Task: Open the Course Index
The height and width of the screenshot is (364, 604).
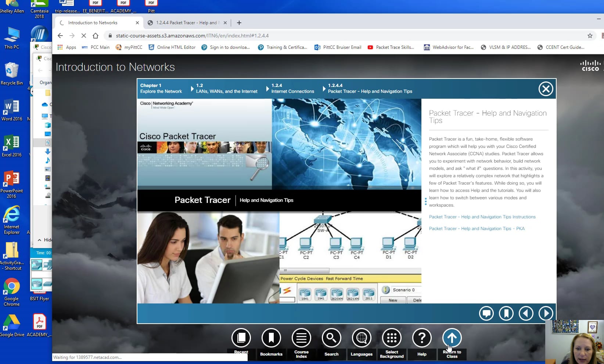Action: click(301, 338)
